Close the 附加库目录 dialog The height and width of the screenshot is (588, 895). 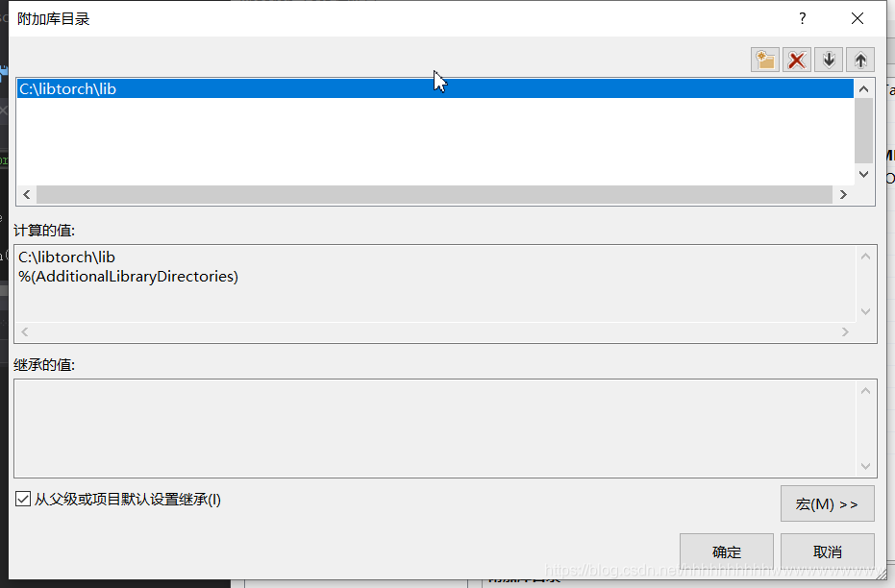[x=857, y=18]
